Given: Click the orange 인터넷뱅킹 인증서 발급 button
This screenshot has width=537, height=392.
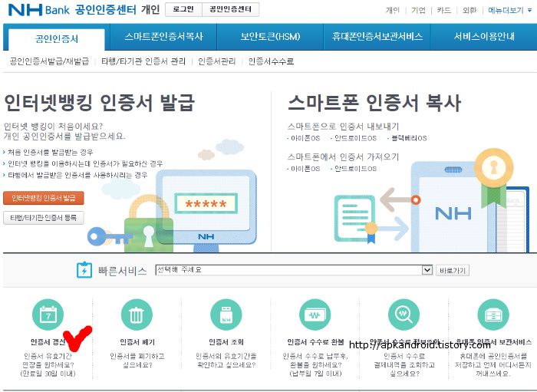Looking at the screenshot, I should pos(44,198).
